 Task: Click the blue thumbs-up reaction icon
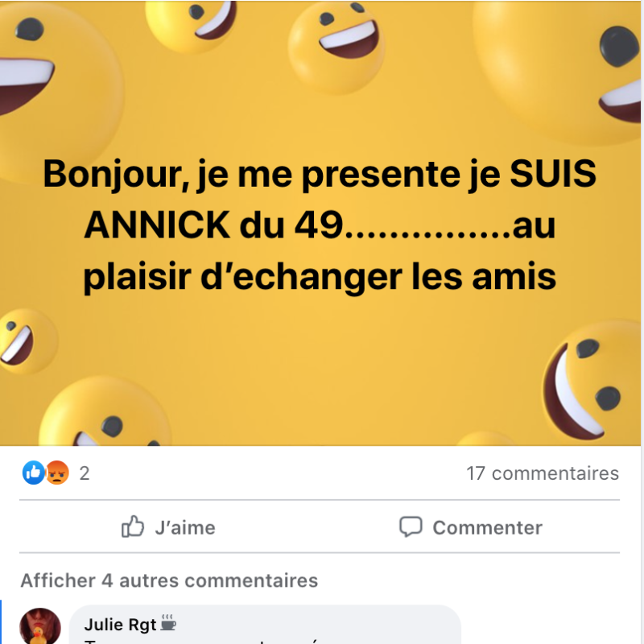[x=33, y=473]
